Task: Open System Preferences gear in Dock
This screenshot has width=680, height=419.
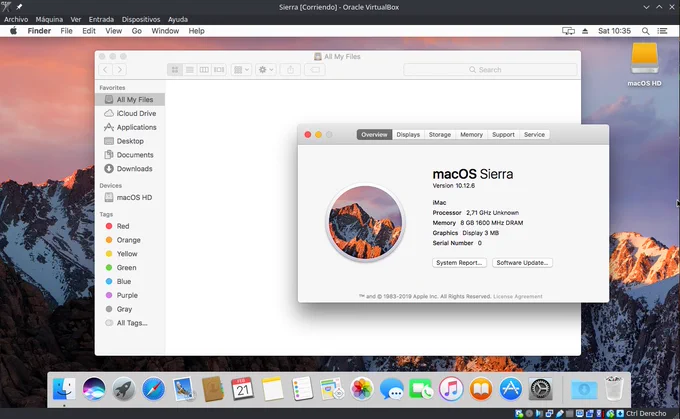Action: [540, 389]
